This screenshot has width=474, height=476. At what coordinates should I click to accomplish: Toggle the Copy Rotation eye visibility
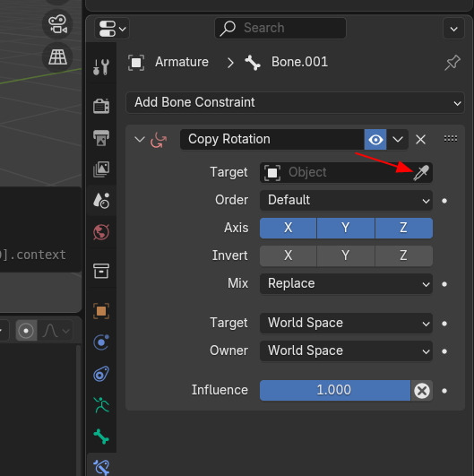click(375, 140)
